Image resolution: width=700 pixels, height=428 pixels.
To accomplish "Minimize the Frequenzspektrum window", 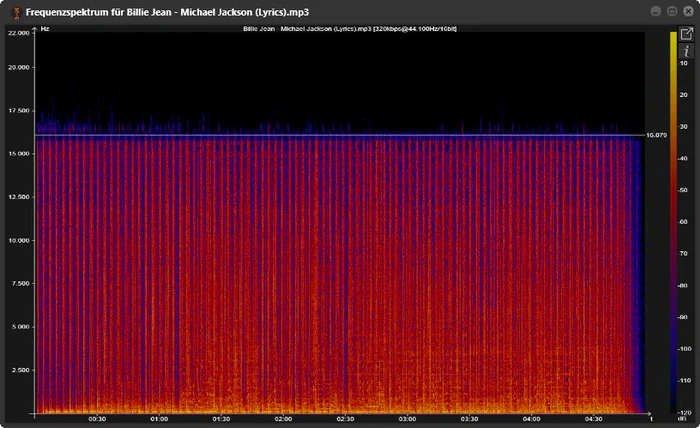I will [656, 12].
